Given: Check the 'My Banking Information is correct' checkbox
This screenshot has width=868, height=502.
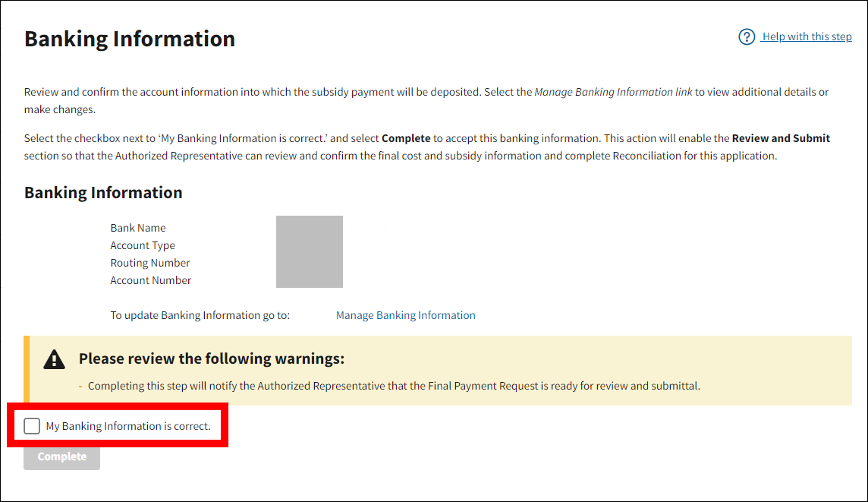Looking at the screenshot, I should [32, 426].
